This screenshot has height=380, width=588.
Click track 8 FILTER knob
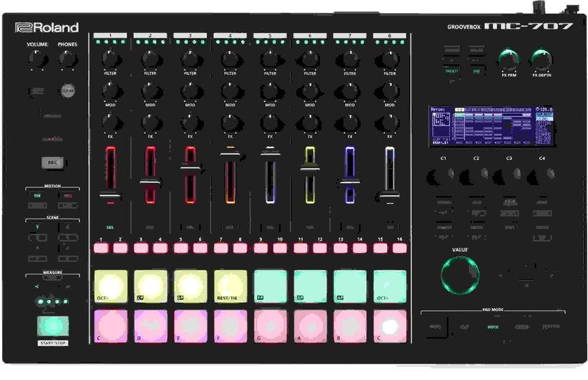[x=389, y=59]
